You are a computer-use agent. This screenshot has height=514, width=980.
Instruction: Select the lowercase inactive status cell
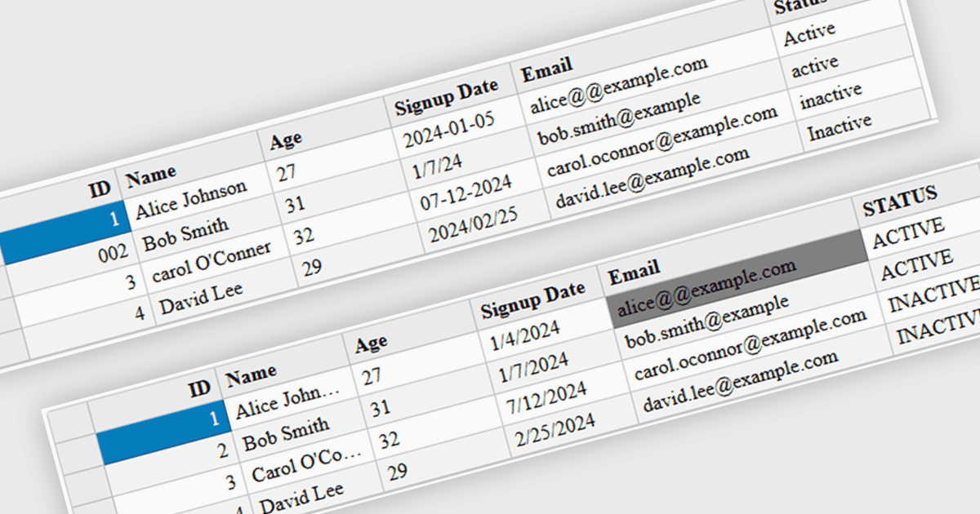pos(831,97)
